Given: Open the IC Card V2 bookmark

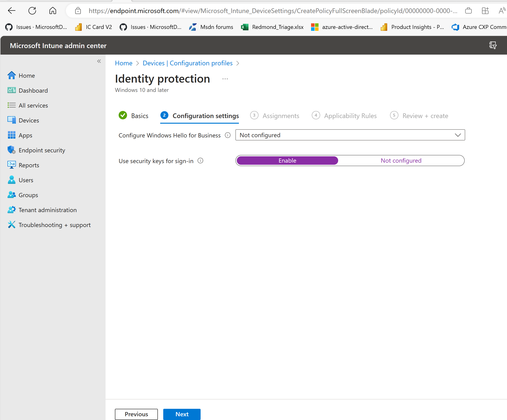Looking at the screenshot, I should coord(94,27).
